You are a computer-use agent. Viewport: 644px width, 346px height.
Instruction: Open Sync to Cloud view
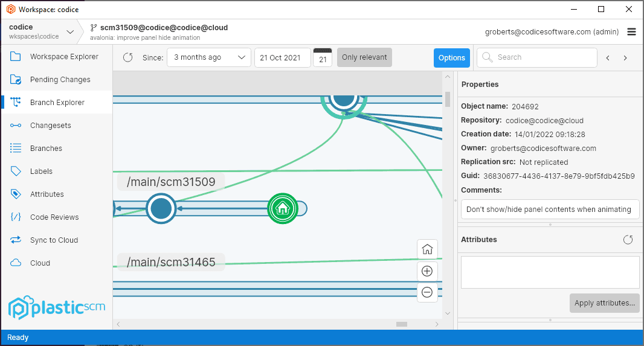point(57,240)
